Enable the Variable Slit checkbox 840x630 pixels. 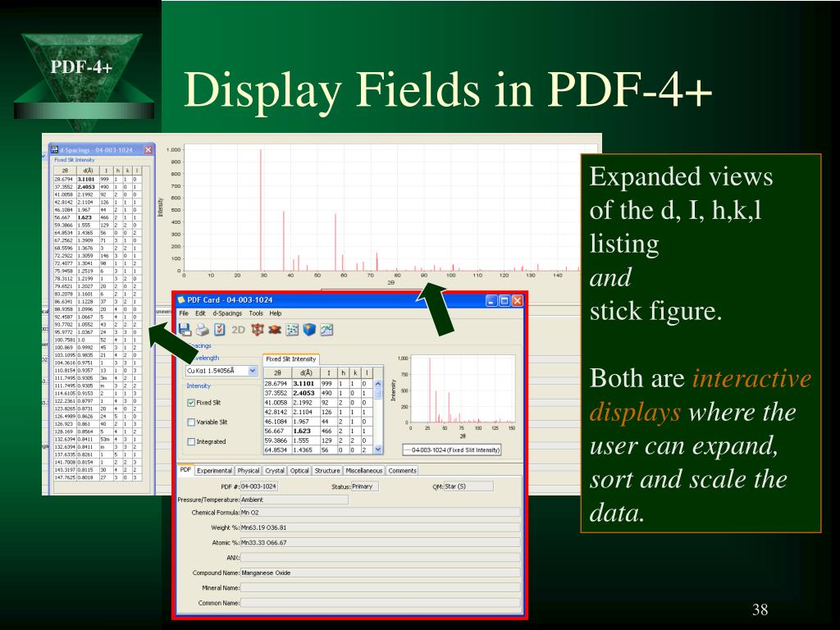[x=190, y=422]
